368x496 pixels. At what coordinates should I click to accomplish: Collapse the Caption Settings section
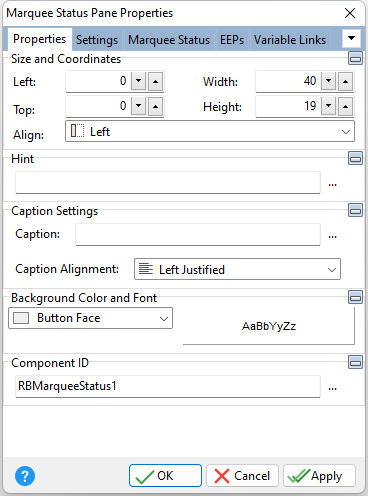(x=355, y=210)
